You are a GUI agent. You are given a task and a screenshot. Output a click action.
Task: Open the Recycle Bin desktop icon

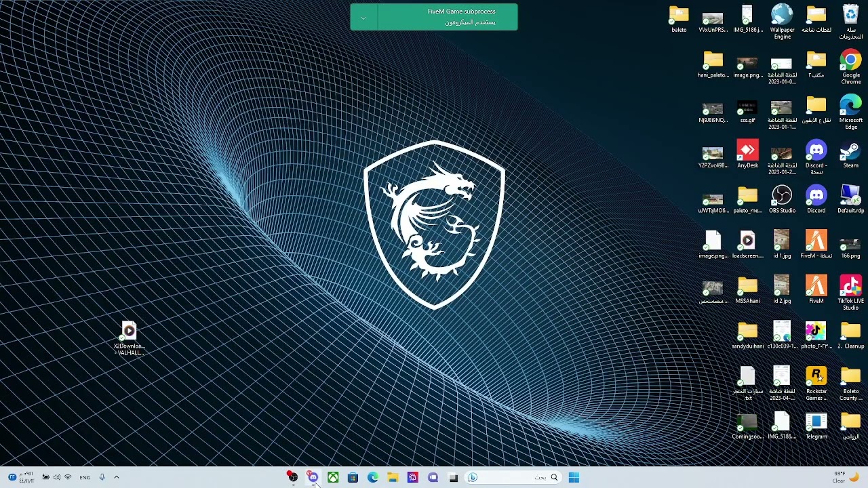[850, 21]
